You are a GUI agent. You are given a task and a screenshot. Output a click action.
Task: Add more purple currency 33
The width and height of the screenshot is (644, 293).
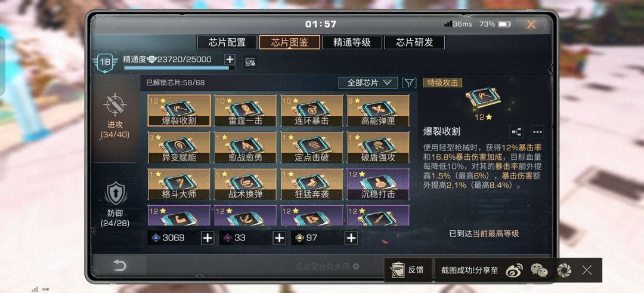coord(279,238)
